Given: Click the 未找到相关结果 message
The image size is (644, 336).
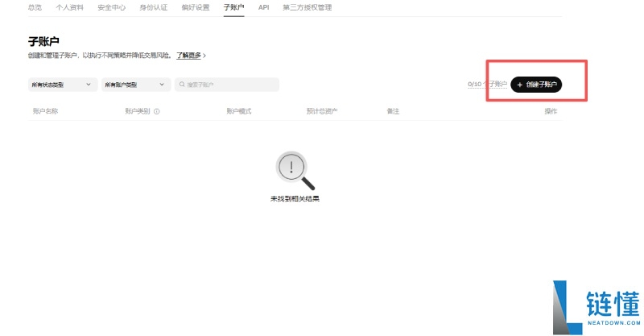Looking at the screenshot, I should click(x=295, y=199).
